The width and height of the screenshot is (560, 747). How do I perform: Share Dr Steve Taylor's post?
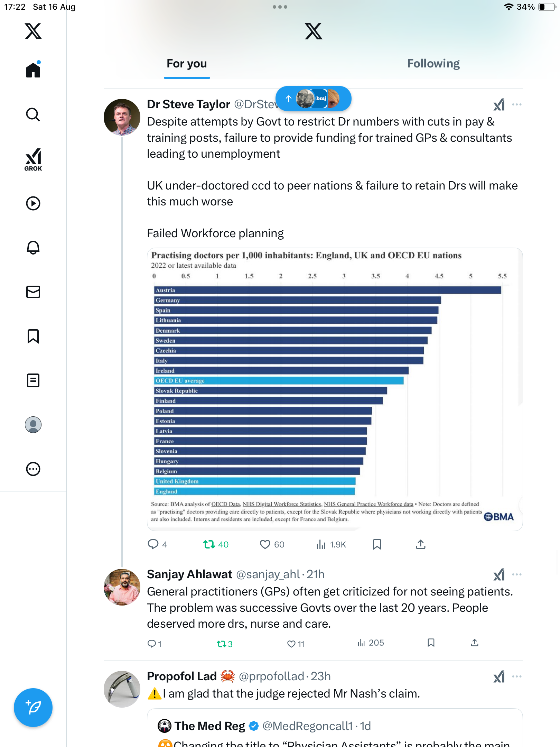point(420,545)
